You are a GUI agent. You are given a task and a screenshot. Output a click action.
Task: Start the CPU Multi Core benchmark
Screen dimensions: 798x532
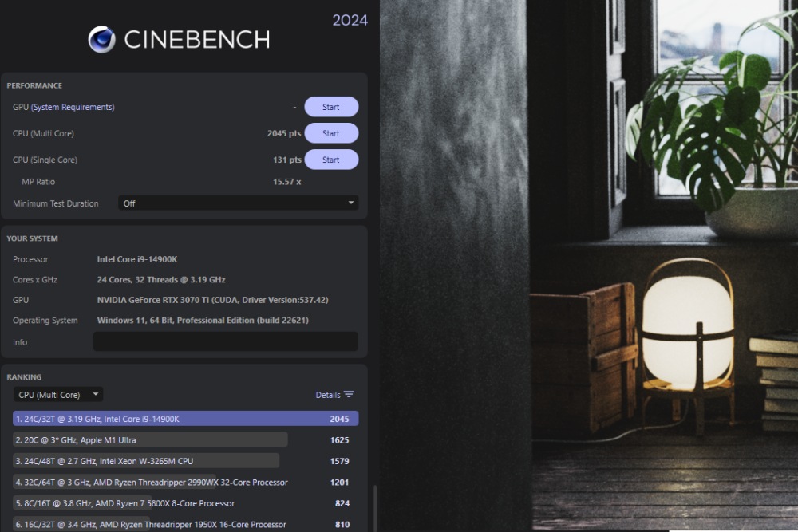(331, 133)
